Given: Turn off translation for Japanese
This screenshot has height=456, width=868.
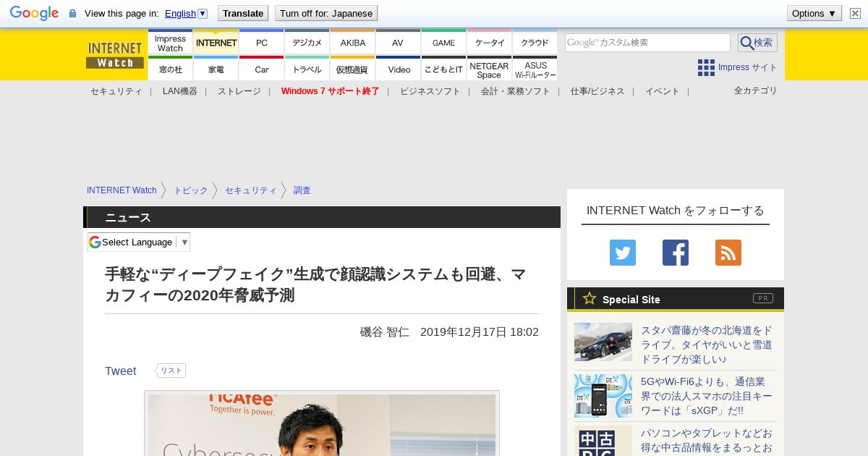Looking at the screenshot, I should (326, 13).
